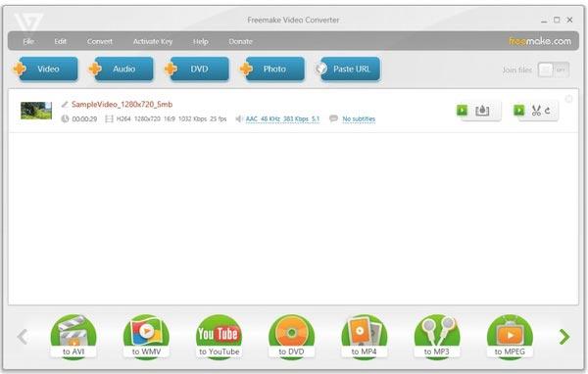Select the to MP3 output format

click(437, 337)
